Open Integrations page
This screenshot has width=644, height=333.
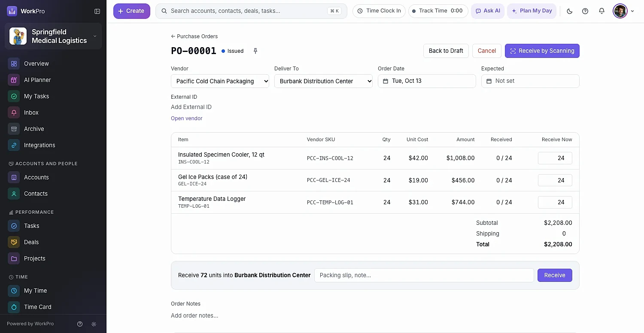[53, 145]
